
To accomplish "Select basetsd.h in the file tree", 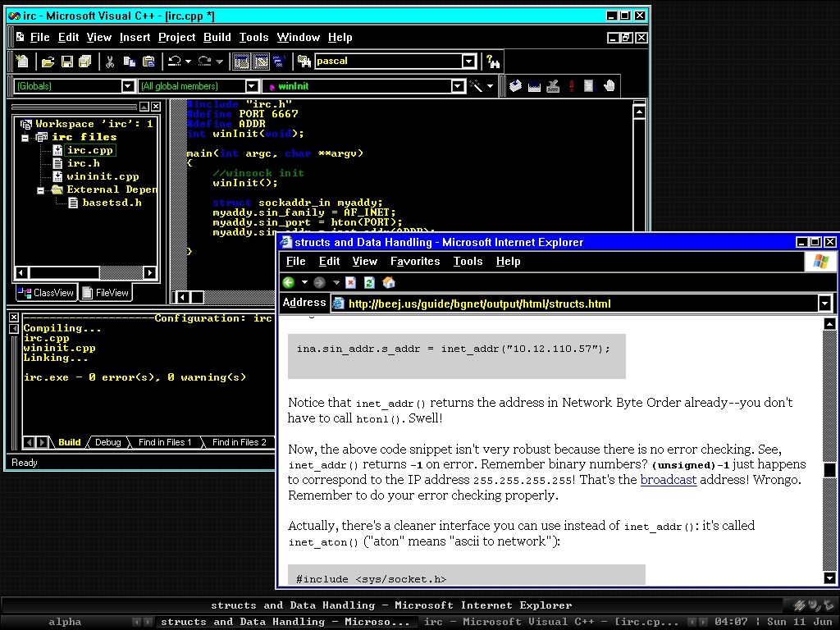I will (112, 203).
